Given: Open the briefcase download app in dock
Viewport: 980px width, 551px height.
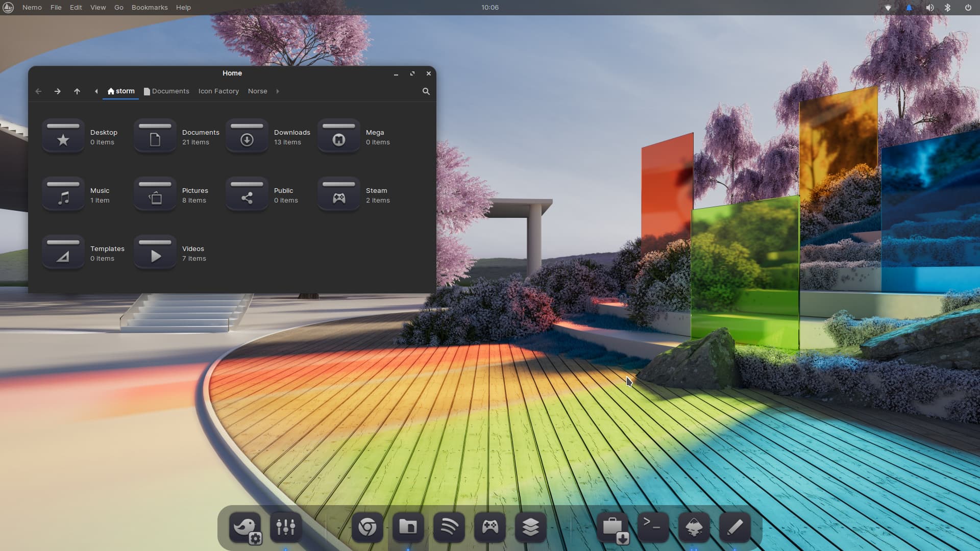Looking at the screenshot, I should tap(612, 527).
